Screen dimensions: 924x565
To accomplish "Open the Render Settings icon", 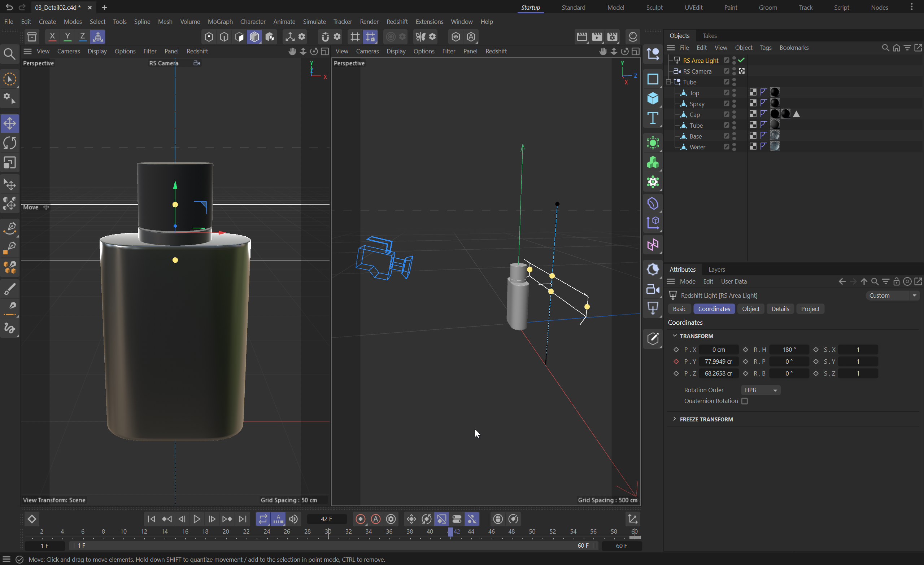I will click(612, 36).
